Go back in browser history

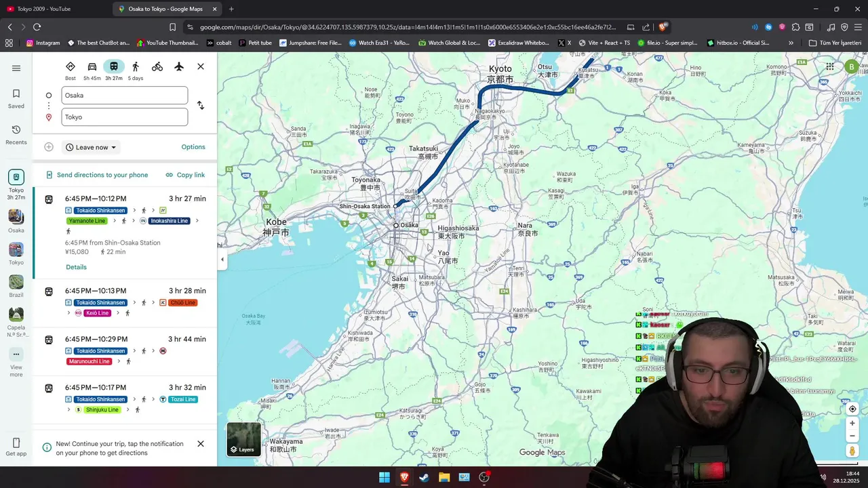[x=9, y=26]
